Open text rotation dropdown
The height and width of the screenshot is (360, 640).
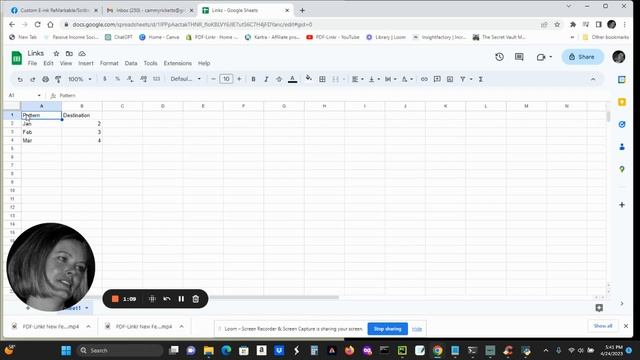click(x=407, y=79)
